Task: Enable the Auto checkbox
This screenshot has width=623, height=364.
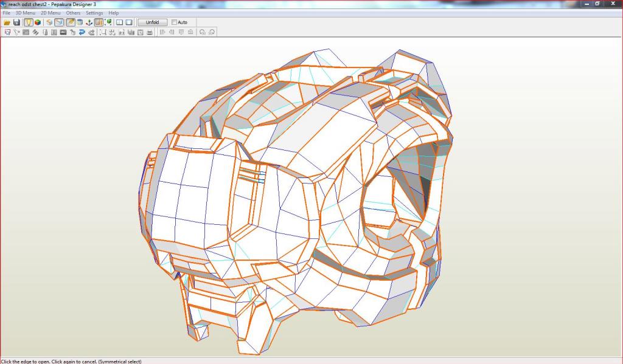Action: (175, 22)
